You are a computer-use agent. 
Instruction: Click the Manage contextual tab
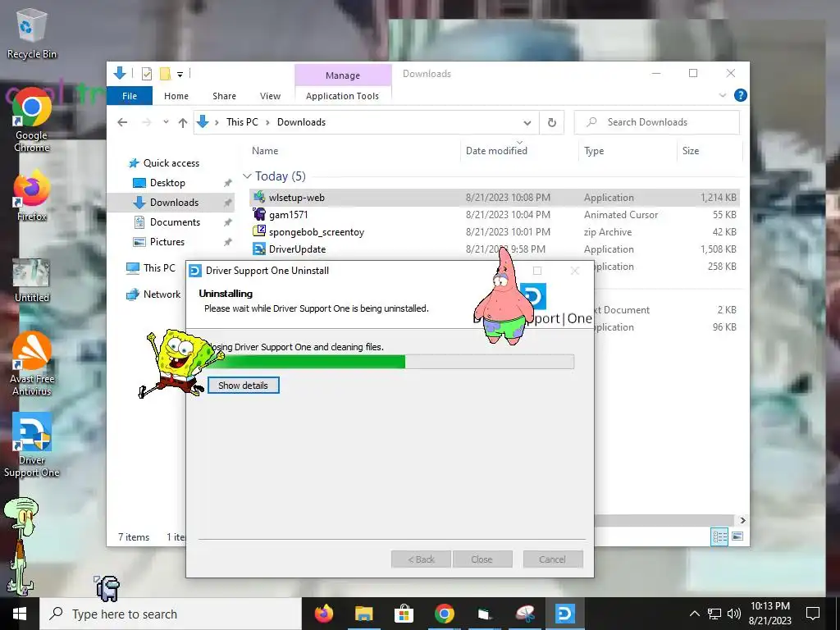(x=343, y=75)
